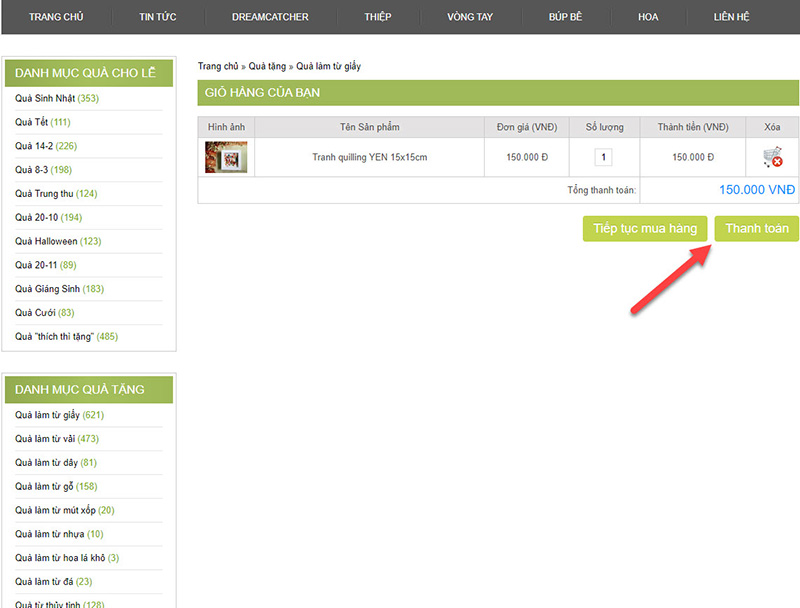800x608 pixels.
Task: Open product name Tranh quilling YEN 15x15cm
Action: click(x=369, y=157)
